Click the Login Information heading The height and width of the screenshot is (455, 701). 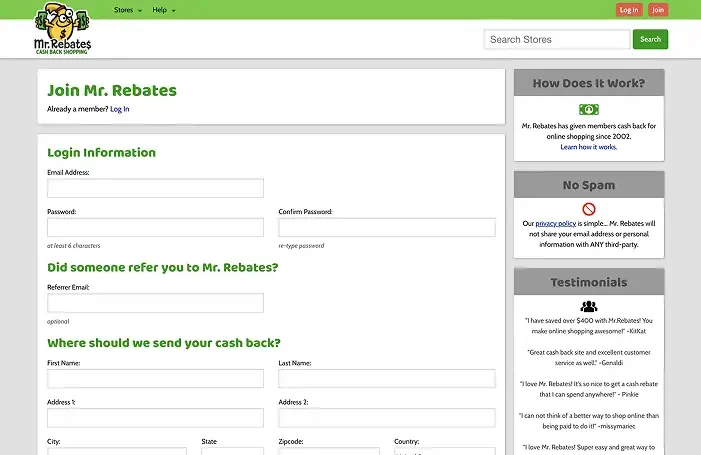101,153
